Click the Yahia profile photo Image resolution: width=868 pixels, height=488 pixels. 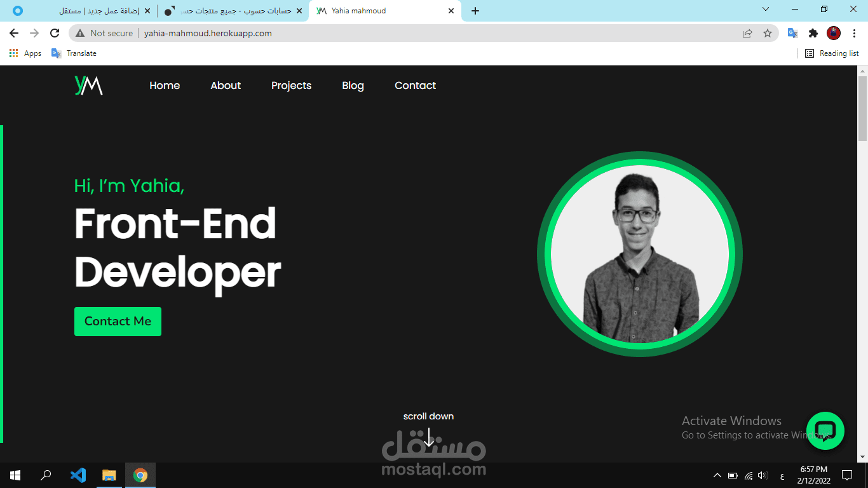coord(640,254)
